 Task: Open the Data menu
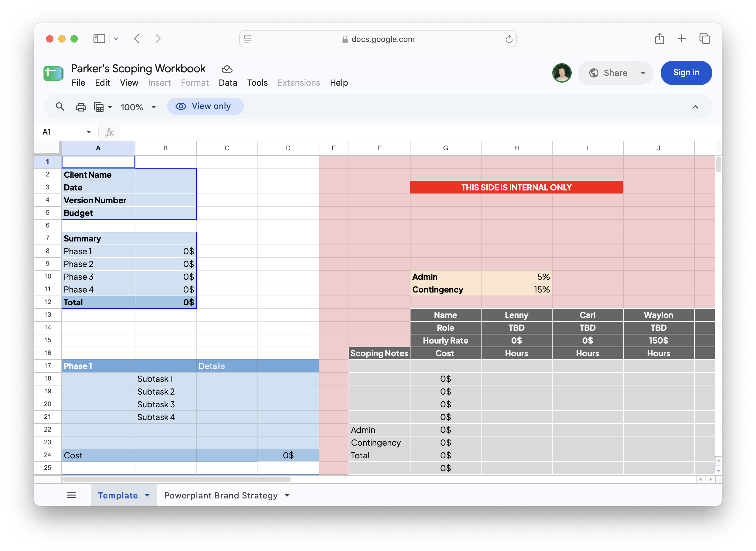pyautogui.click(x=228, y=83)
